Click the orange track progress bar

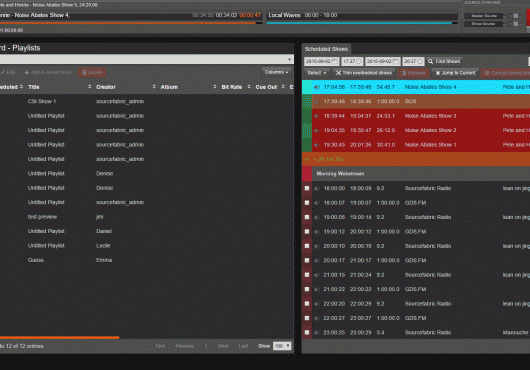[131, 23]
